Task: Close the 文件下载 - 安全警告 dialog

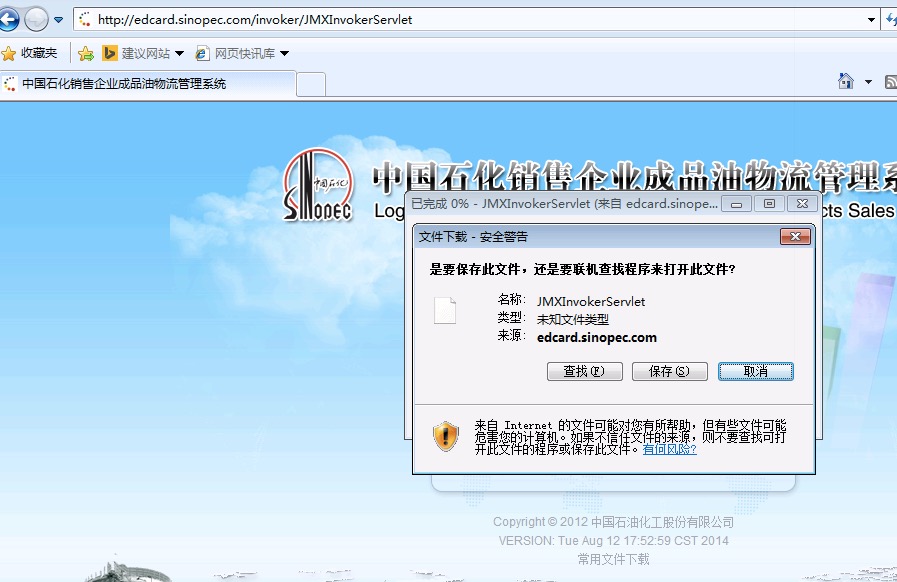Action: (x=795, y=237)
